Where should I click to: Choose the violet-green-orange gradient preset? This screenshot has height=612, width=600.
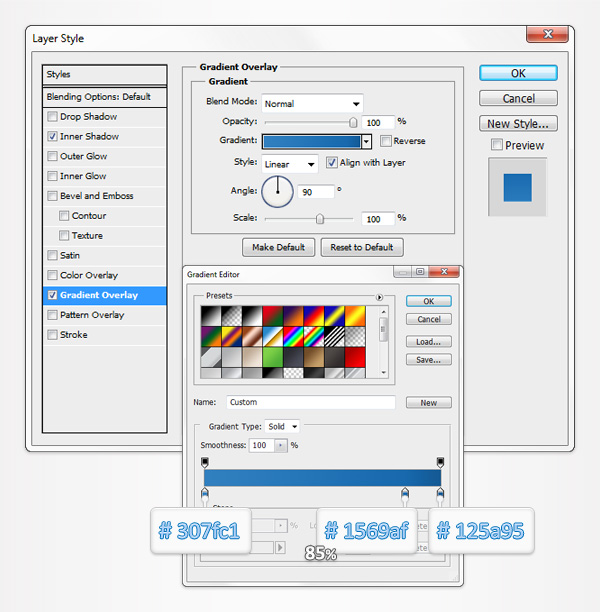click(x=211, y=336)
